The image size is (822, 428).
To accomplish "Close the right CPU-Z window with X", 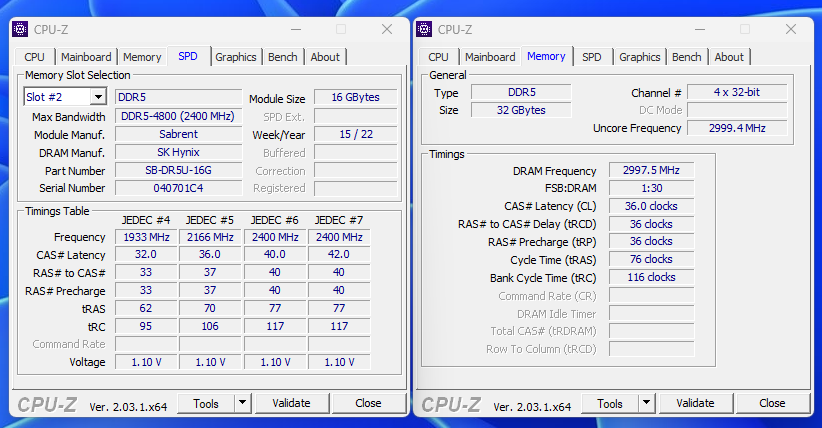I will click(x=791, y=29).
